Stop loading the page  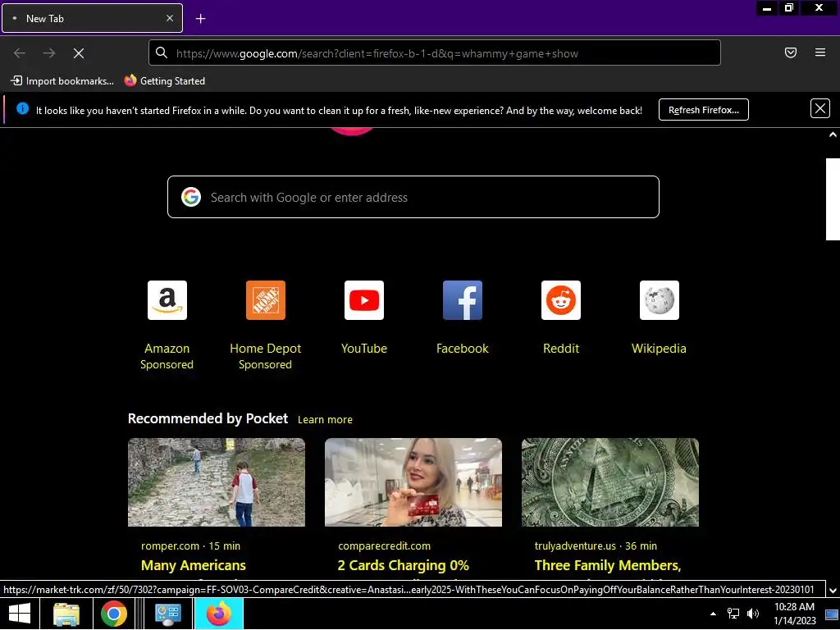(79, 53)
